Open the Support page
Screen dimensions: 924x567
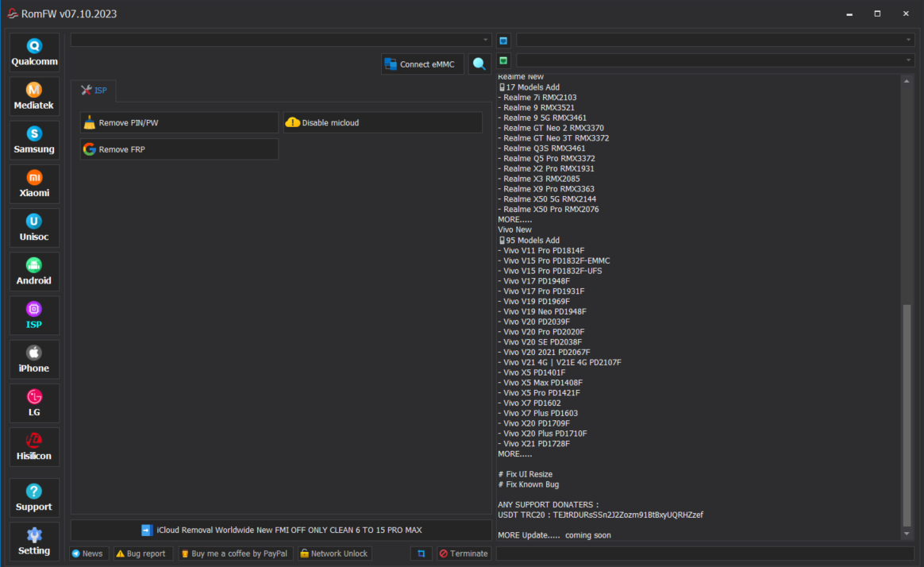click(34, 497)
